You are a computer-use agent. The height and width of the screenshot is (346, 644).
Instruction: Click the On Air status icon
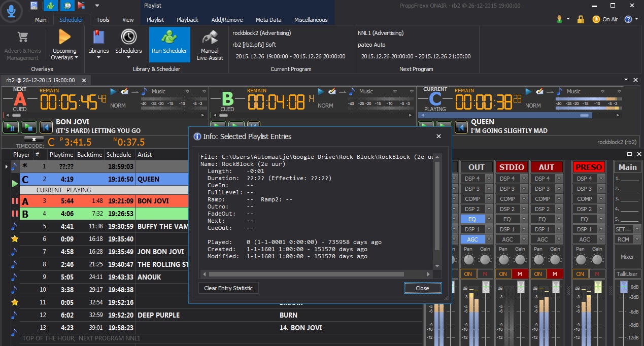click(x=596, y=19)
